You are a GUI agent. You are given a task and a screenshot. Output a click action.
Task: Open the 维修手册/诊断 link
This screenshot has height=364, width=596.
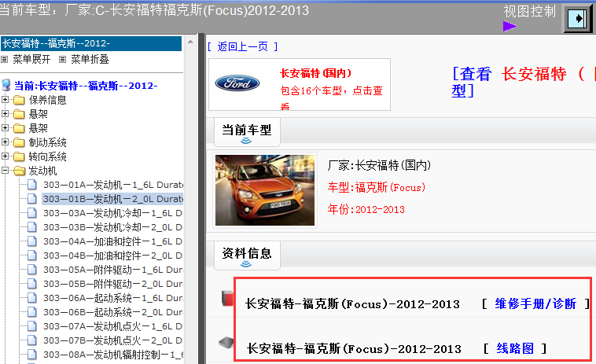tap(535, 303)
